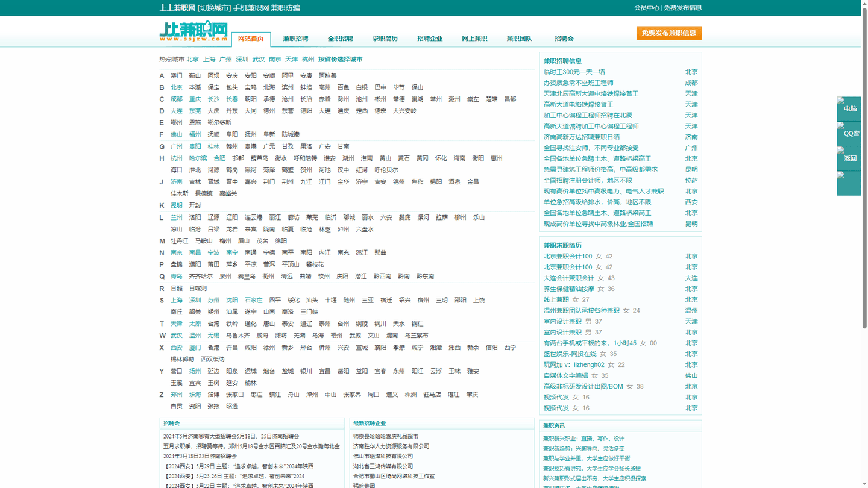
Task: Choose 西双版纳 city link
Action: (x=213, y=360)
